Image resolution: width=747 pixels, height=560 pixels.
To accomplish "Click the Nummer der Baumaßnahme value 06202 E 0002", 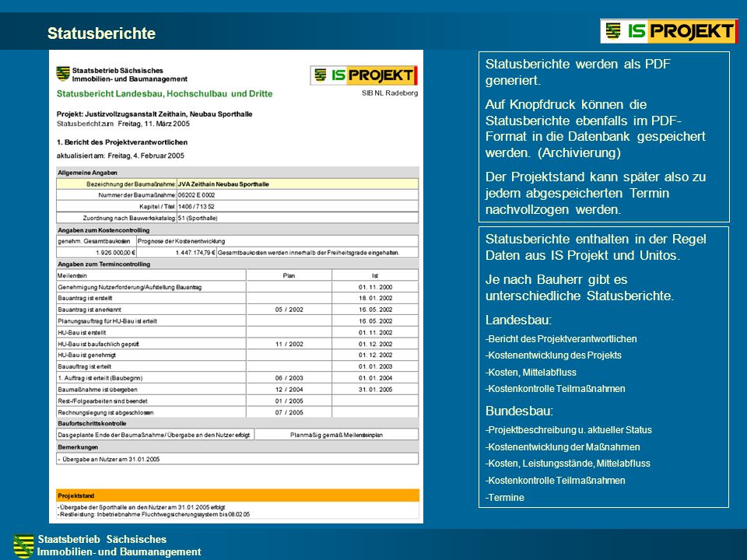I will click(x=196, y=194).
